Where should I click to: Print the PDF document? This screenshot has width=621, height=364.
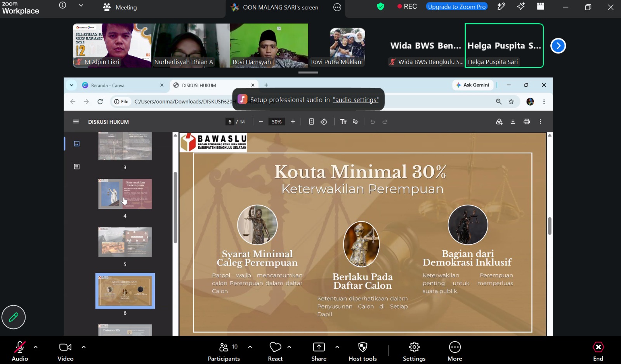coord(527,122)
